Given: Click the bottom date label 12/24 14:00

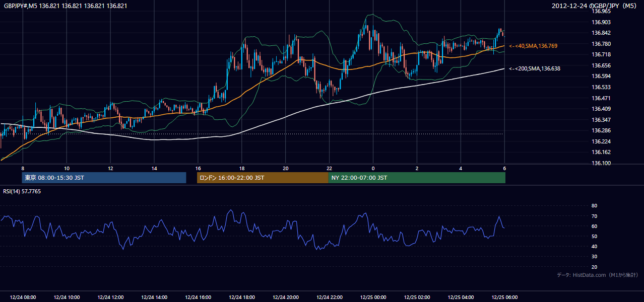Looking at the screenshot, I should point(154,297).
